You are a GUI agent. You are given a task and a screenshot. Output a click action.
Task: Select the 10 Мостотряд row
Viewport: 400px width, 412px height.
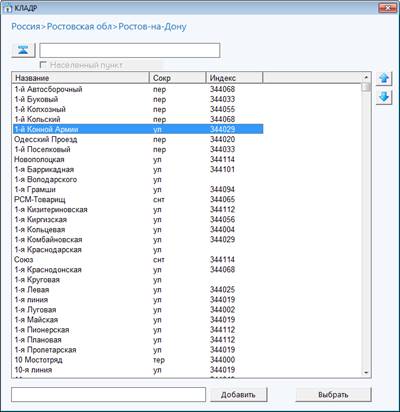138,360
